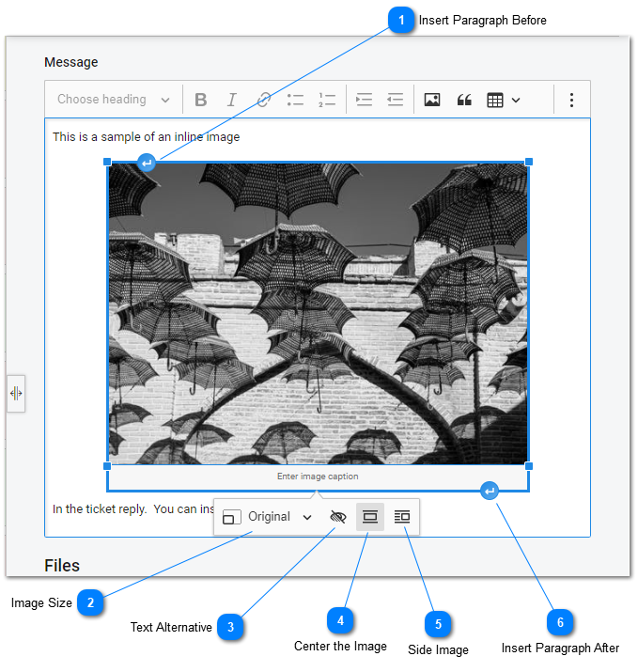The width and height of the screenshot is (638, 672).
Task: Toggle italic formatting
Action: tap(232, 100)
